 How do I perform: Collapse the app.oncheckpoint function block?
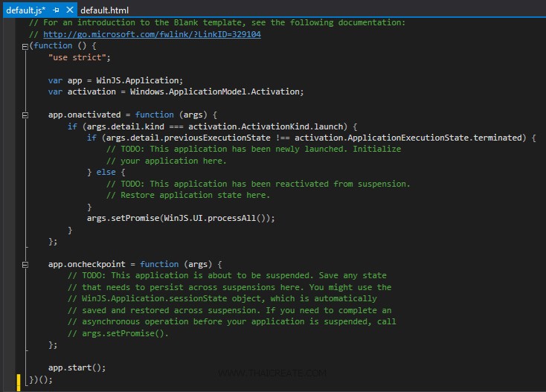coord(25,264)
